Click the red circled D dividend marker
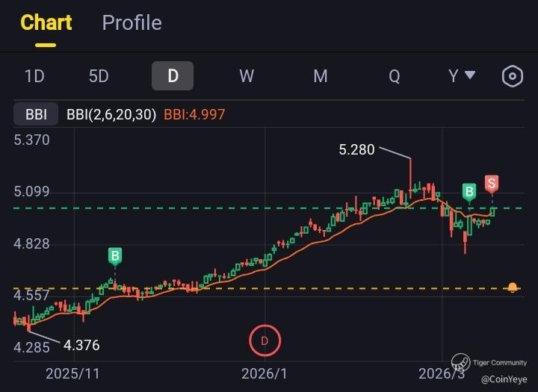 click(x=265, y=340)
